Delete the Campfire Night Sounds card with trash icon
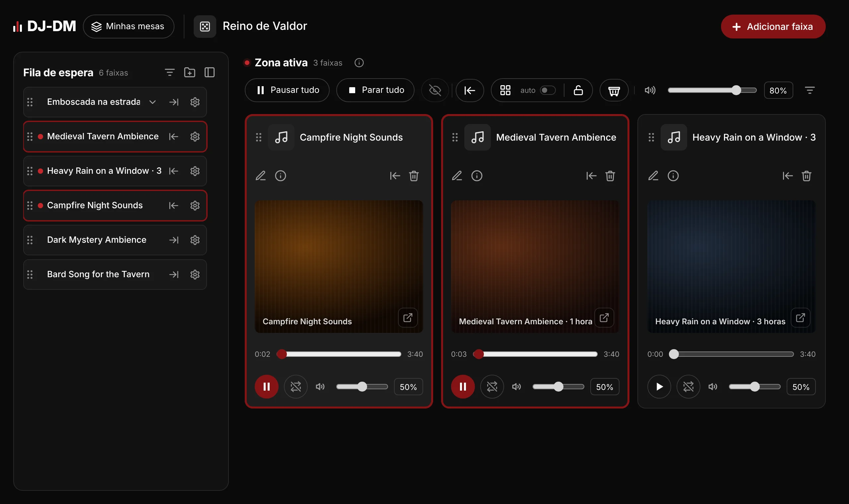Image resolution: width=849 pixels, height=504 pixels. click(414, 176)
